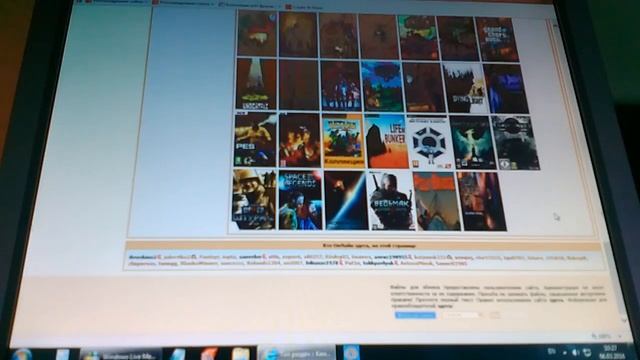This screenshot has width=640, height=360.
Task: Open the orange-topped cover beside Ведьмак
Action: pos(436,201)
